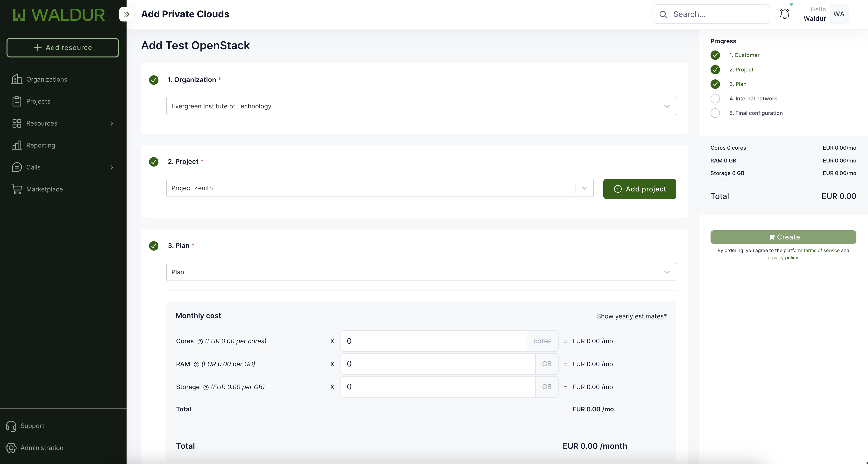The image size is (868, 464).
Task: Click the notifications bell icon
Action: tap(784, 14)
